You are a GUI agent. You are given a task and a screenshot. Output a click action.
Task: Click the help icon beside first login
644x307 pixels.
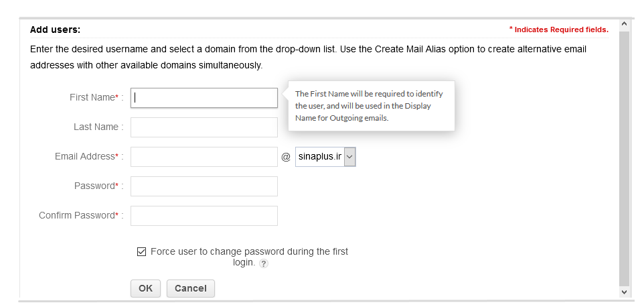pos(264,264)
